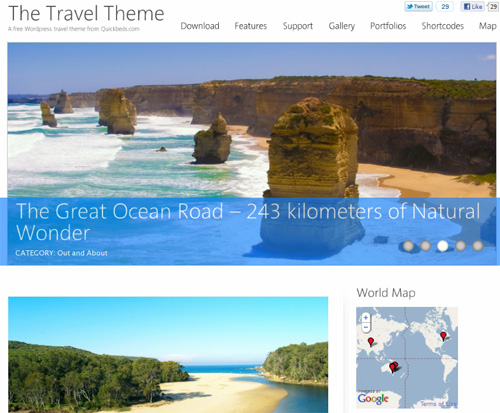500x413 pixels.
Task: Click the Tweet button
Action: [x=418, y=6]
